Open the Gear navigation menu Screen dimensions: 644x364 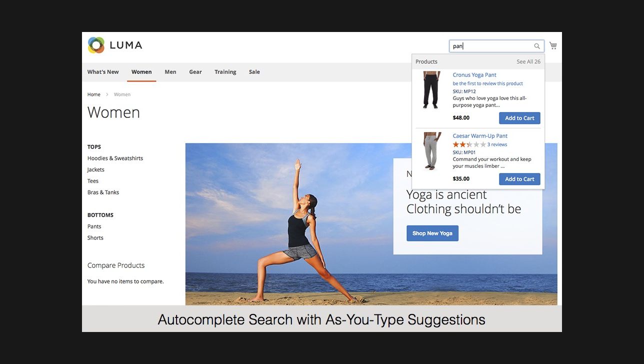pos(195,71)
